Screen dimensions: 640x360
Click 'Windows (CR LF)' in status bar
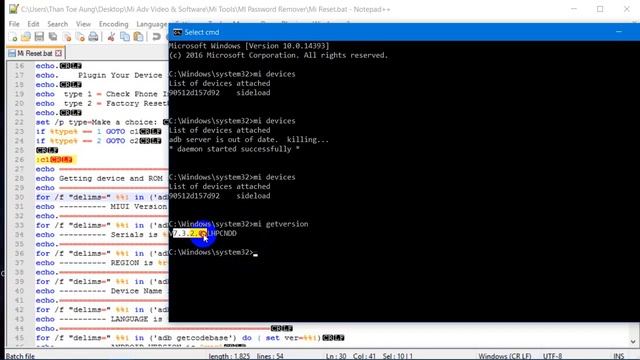tap(505, 356)
